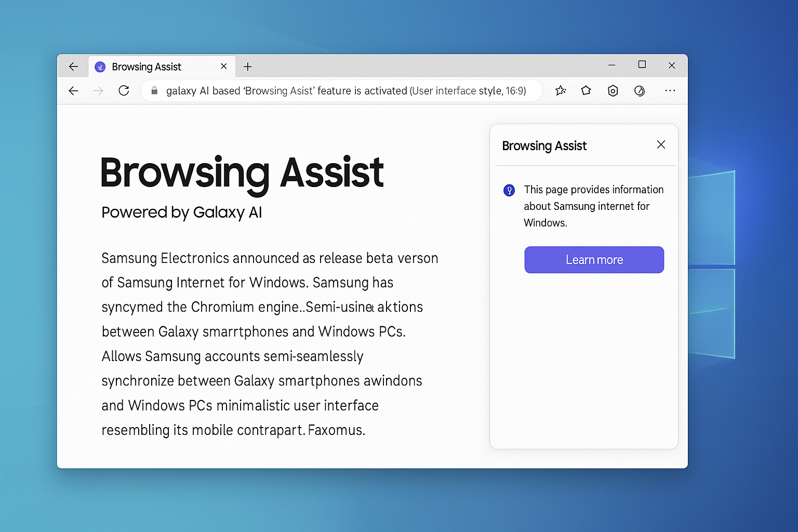Go forward using the forward arrow
Image resolution: width=798 pixels, height=532 pixels.
point(98,91)
